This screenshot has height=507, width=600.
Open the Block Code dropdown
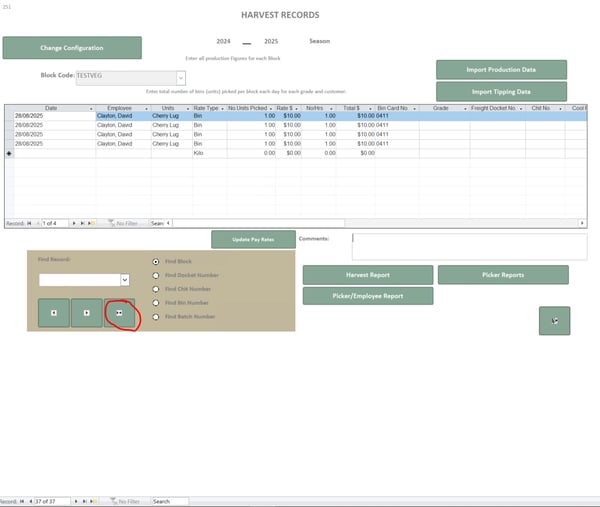[181, 77]
